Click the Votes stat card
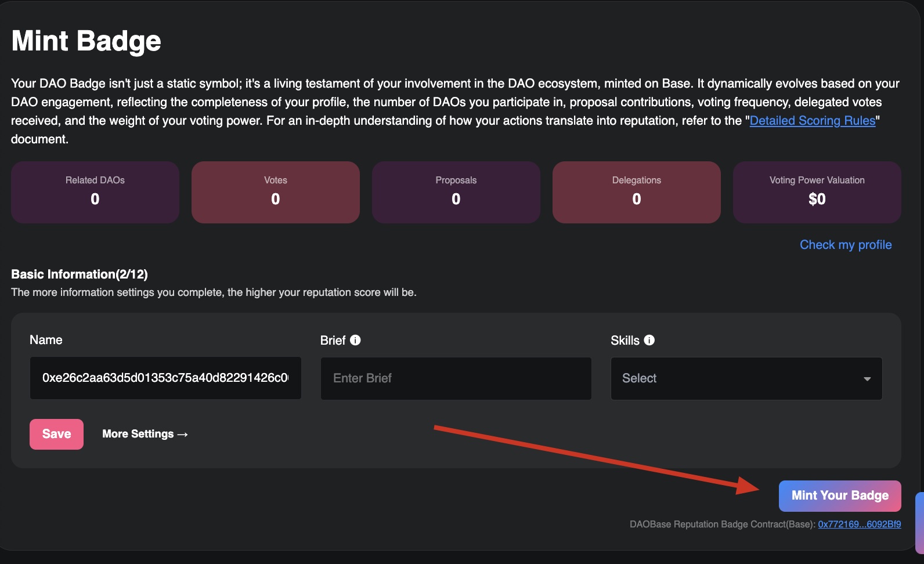 (276, 192)
